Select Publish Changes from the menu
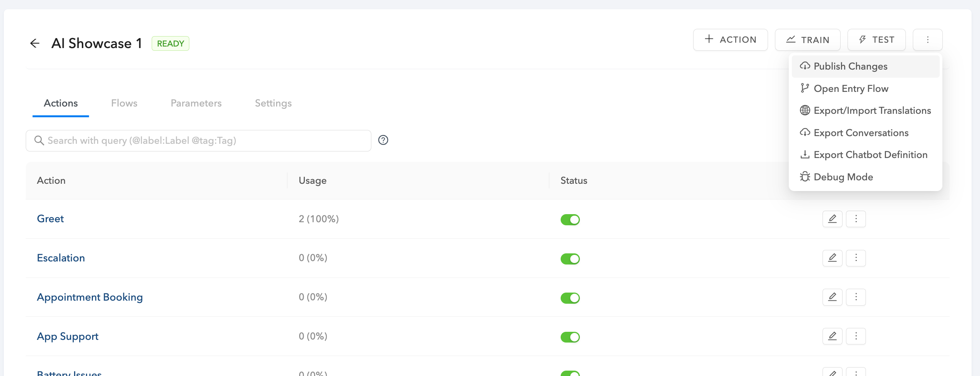 coord(850,67)
